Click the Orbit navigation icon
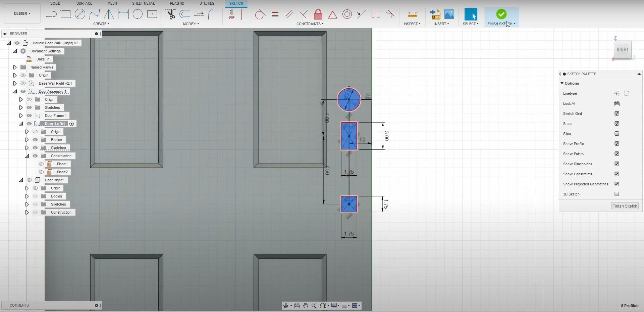 286,306
